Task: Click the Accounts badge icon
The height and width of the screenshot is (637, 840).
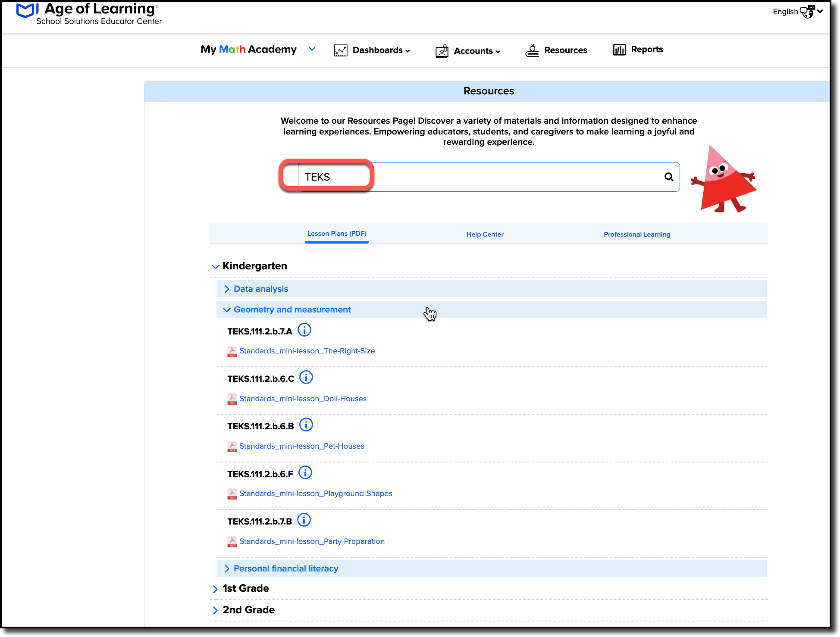Action: (x=442, y=51)
